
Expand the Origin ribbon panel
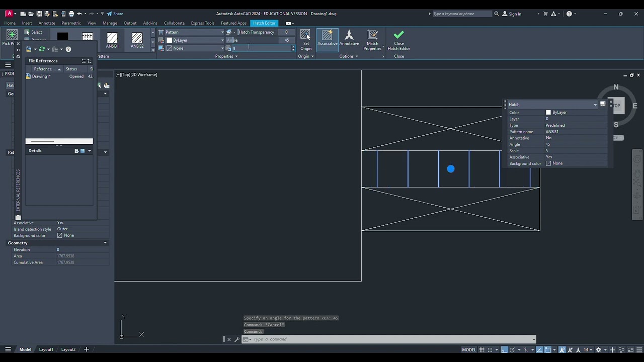(x=306, y=56)
